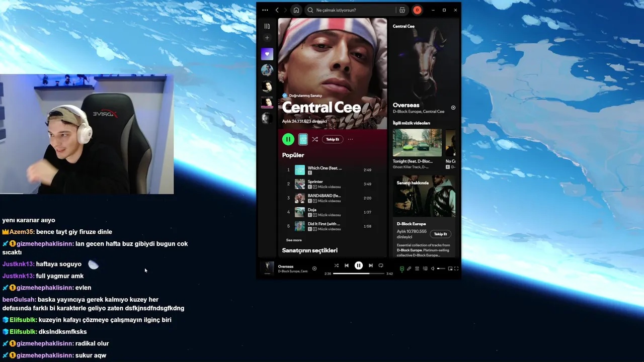
Task: Open the second sidebar thumbnail below Liked Songs
Action: click(267, 86)
